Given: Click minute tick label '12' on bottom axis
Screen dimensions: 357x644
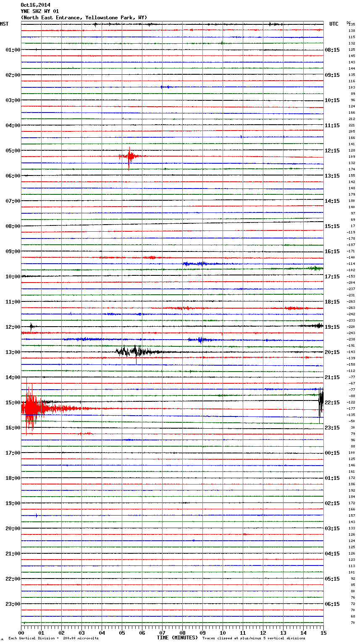Looking at the screenshot, I should [x=263, y=633].
